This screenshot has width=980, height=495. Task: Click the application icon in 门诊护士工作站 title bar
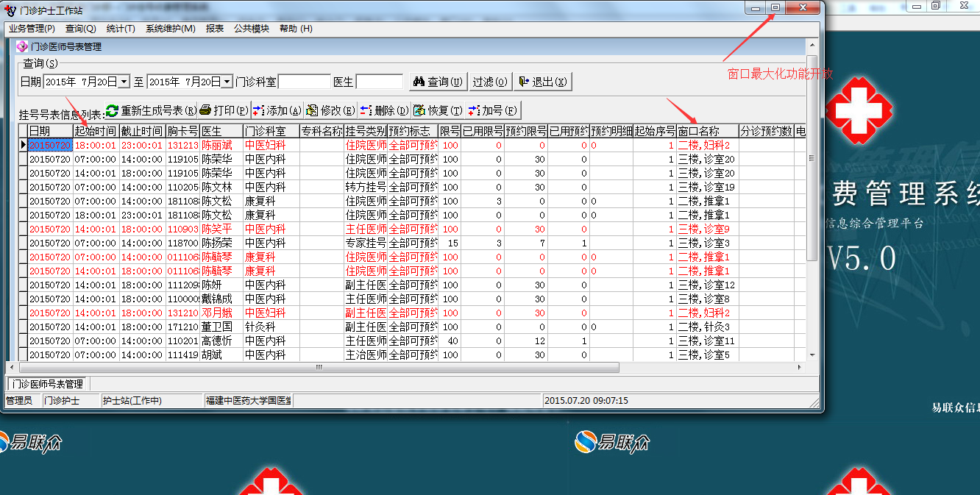tap(10, 10)
